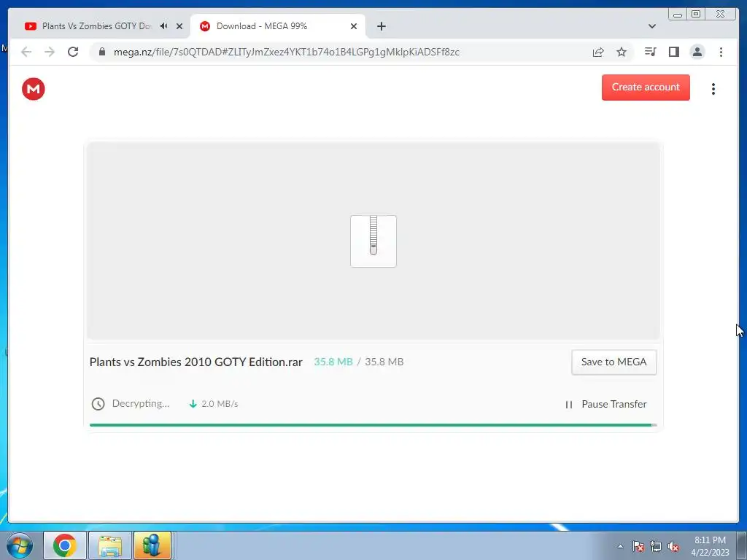Screen dimensions: 747x560
Task: Expand the tab search dropdown
Action: 652,26
